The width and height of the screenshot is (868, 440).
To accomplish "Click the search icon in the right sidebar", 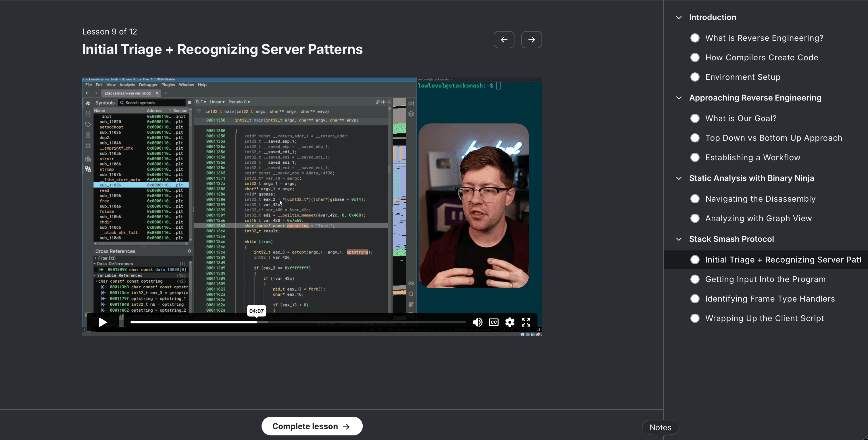I will [411, 294].
